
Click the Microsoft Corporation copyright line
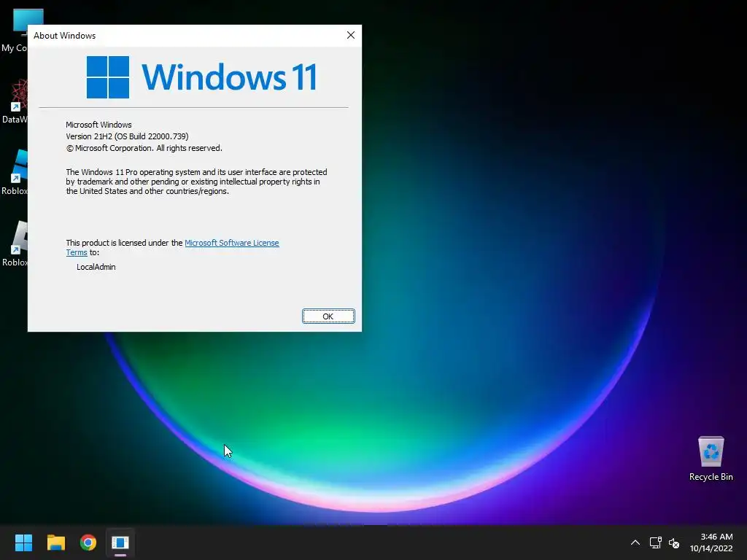coord(144,148)
